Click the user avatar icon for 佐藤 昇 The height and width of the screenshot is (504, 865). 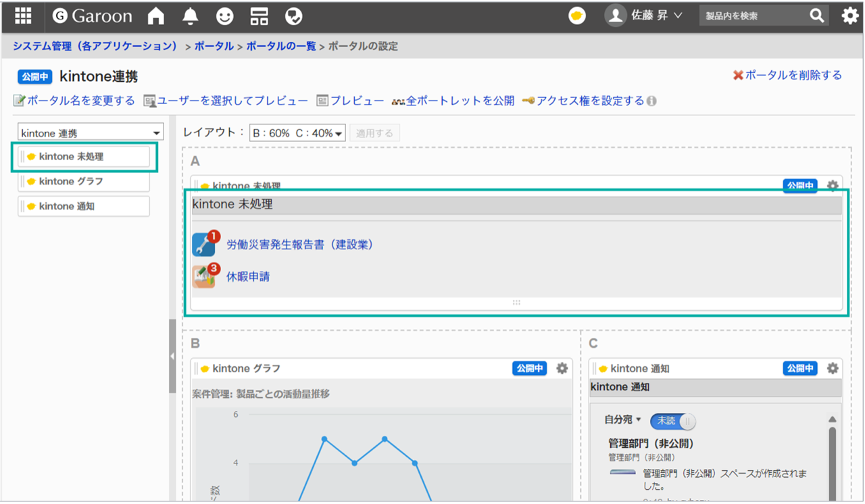pyautogui.click(x=615, y=16)
